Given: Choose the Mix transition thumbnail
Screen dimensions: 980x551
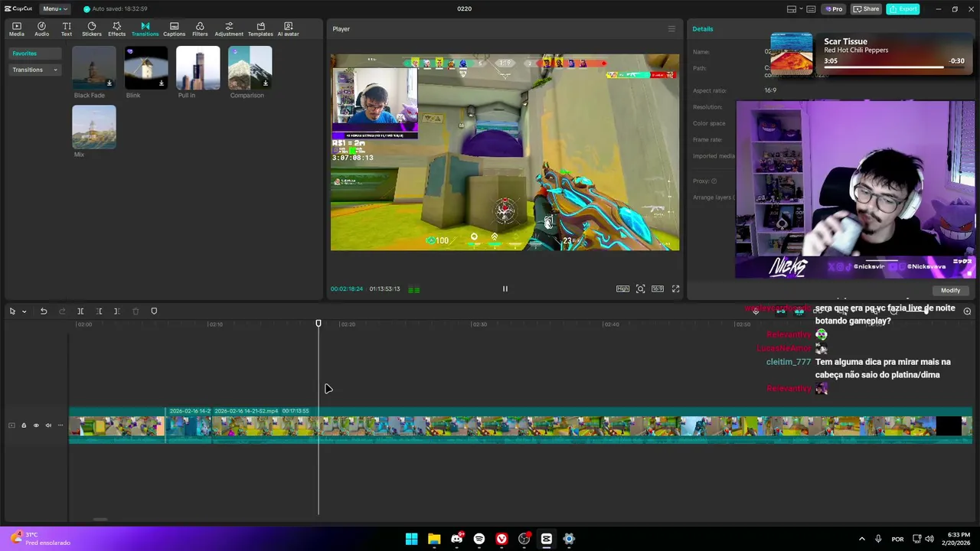Looking at the screenshot, I should click(x=94, y=127).
